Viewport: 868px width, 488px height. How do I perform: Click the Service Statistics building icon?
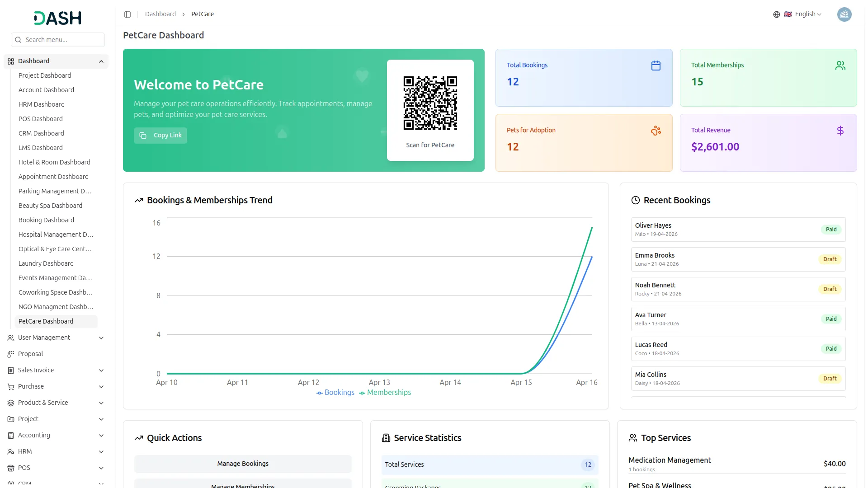click(386, 438)
